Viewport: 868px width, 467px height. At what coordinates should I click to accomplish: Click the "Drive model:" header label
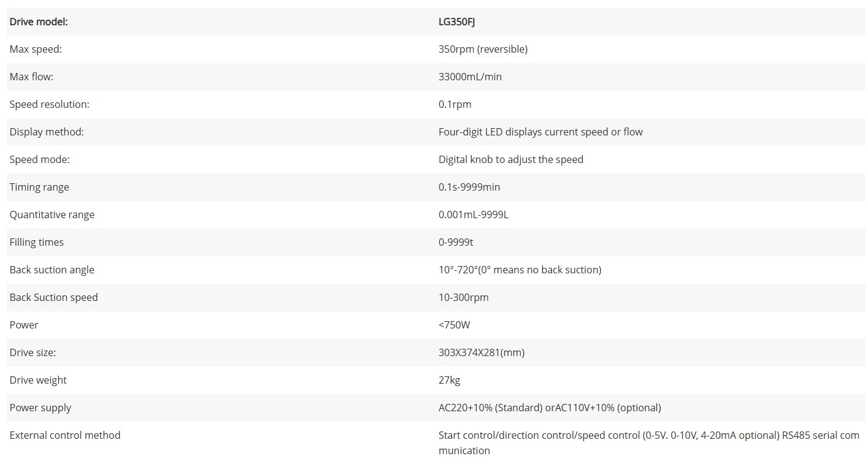coord(39,21)
